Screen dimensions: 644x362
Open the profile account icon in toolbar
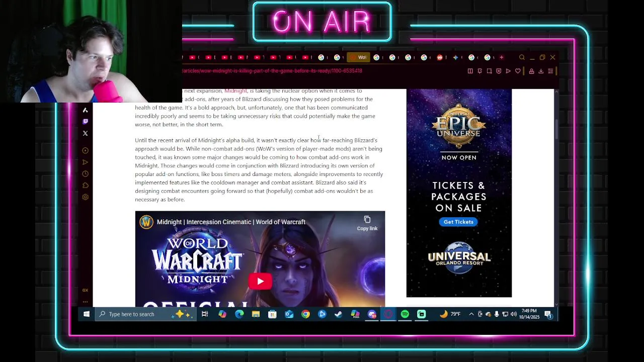pyautogui.click(x=531, y=71)
